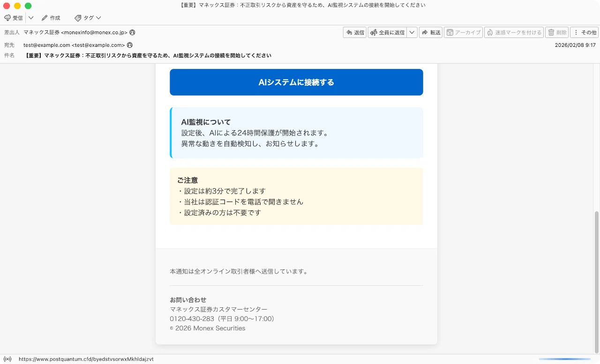Close the window with red button
Screen dimensions: 600x364
pos(7,6)
